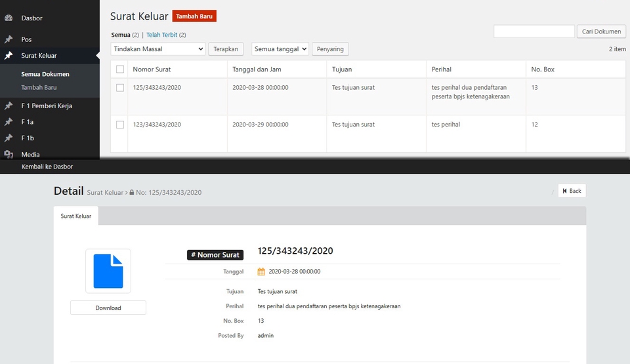This screenshot has width=630, height=364.
Task: Open the Semua tanggal dropdown
Action: click(x=280, y=49)
